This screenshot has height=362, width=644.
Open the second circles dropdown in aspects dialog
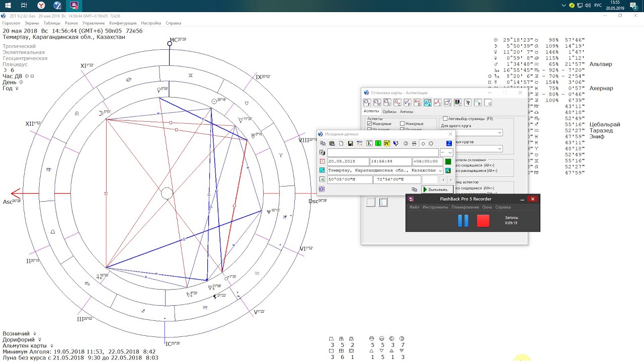pos(499,149)
